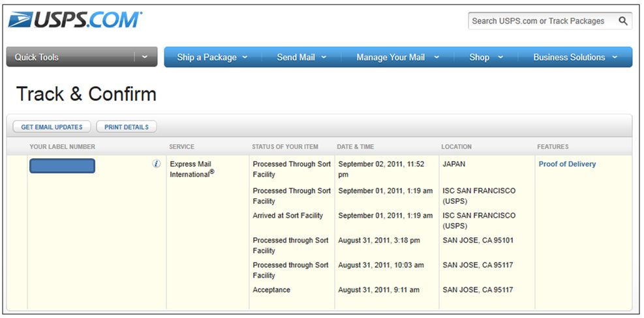Expand the Business Solutions chevron
Viewport: 644px width, 318px height.
click(x=615, y=57)
